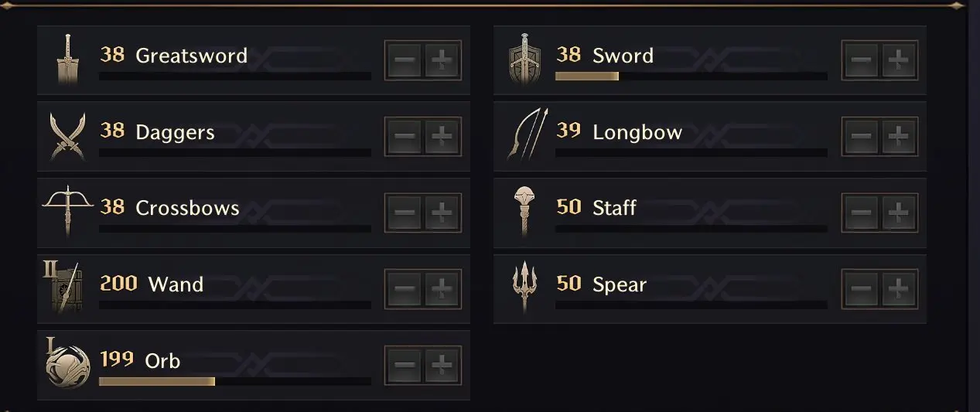Select the Staff weapon icon
The image size is (980, 412).
coord(524,209)
